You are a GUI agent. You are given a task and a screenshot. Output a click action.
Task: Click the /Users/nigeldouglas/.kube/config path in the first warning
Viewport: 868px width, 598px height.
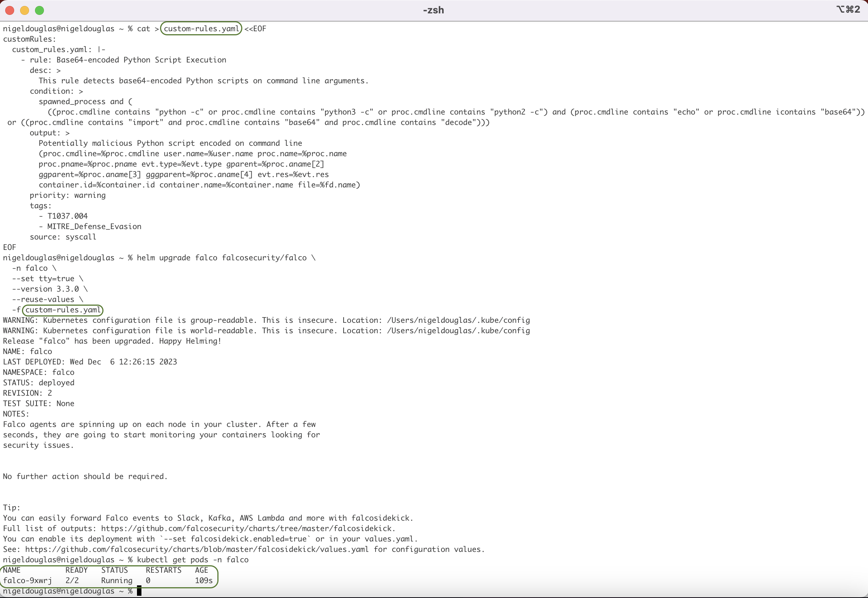click(458, 320)
